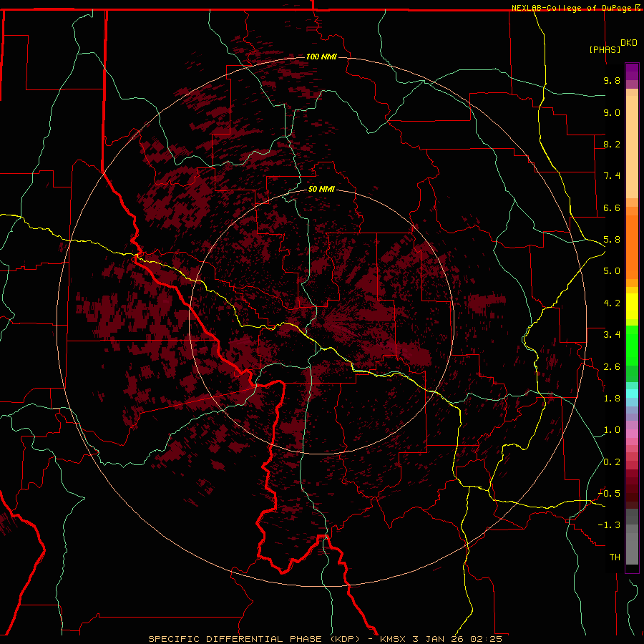Click the yellow segment of the color bar
The width and height of the screenshot is (644, 644).
(632, 306)
